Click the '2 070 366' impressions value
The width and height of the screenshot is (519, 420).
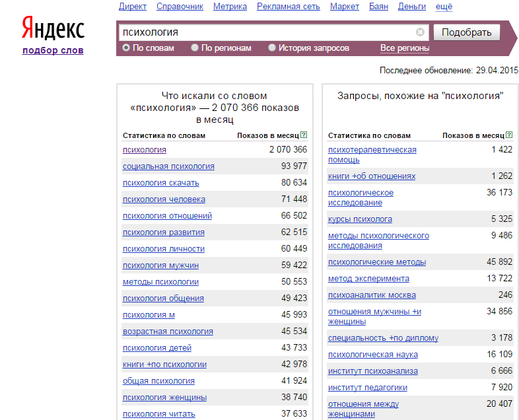point(289,150)
